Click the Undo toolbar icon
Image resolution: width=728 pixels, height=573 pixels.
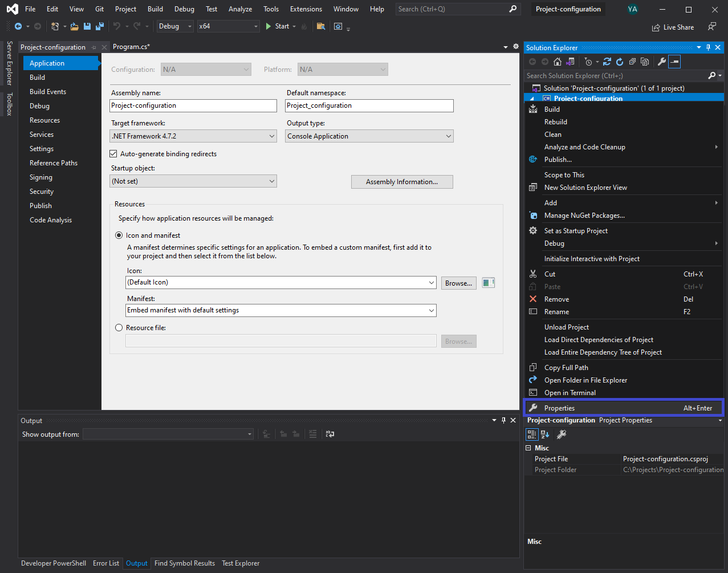pyautogui.click(x=118, y=26)
